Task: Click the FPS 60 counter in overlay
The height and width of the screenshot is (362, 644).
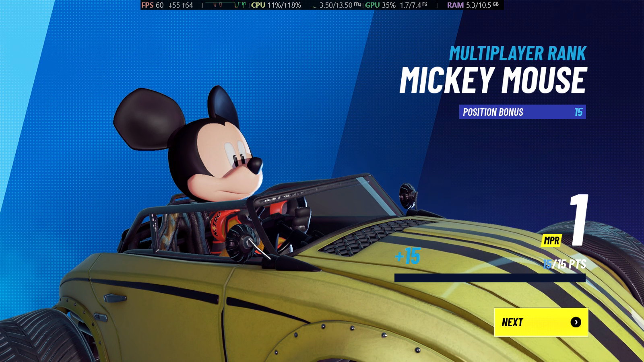Action: (152, 5)
